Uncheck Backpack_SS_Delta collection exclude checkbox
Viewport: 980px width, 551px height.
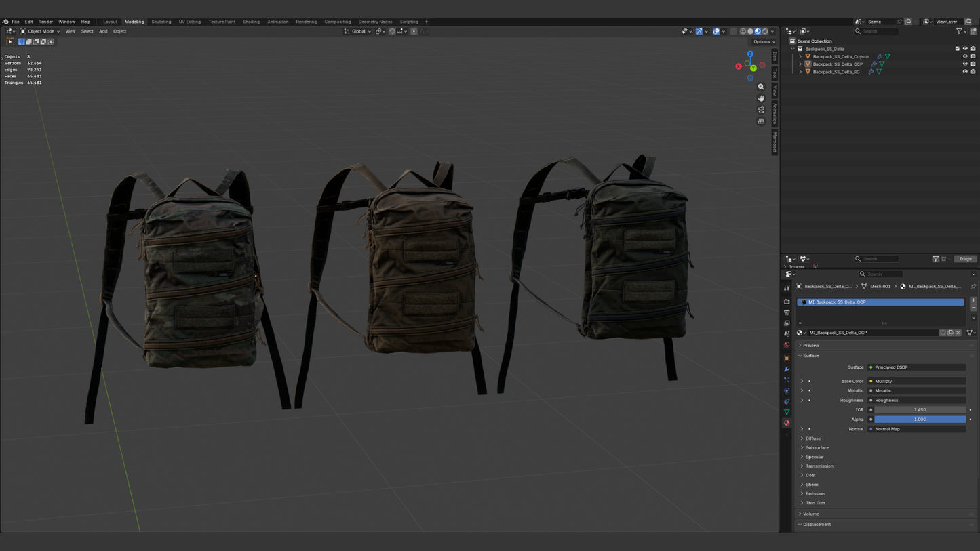coord(957,49)
